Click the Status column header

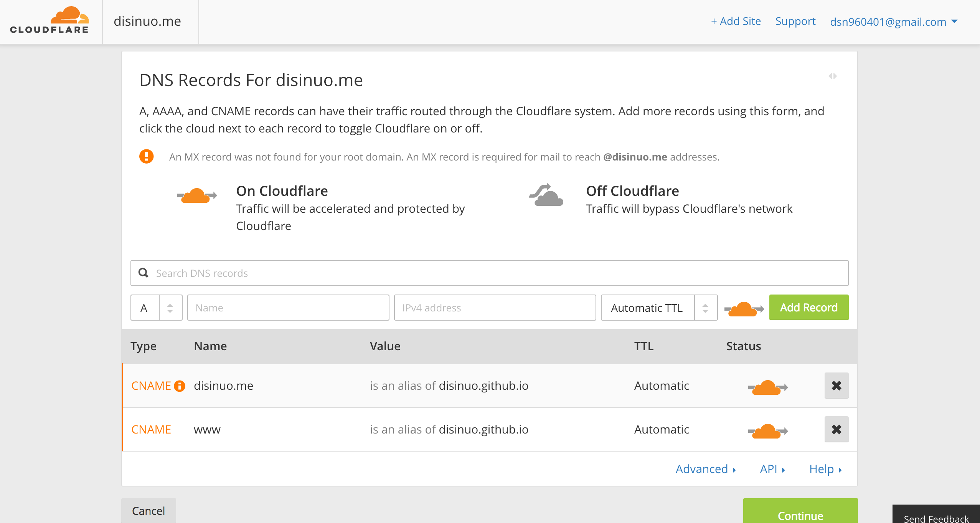pos(743,346)
